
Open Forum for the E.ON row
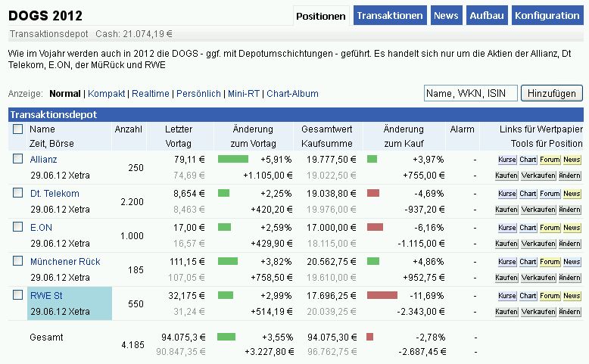tap(550, 228)
